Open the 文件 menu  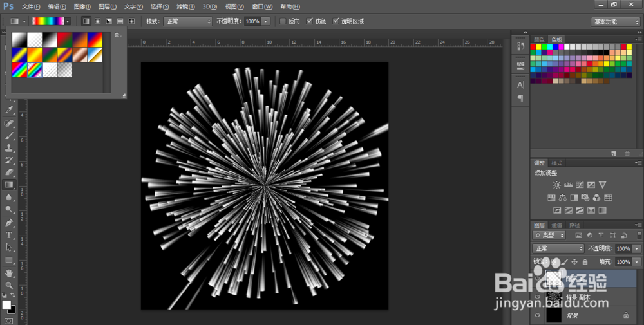tap(31, 6)
